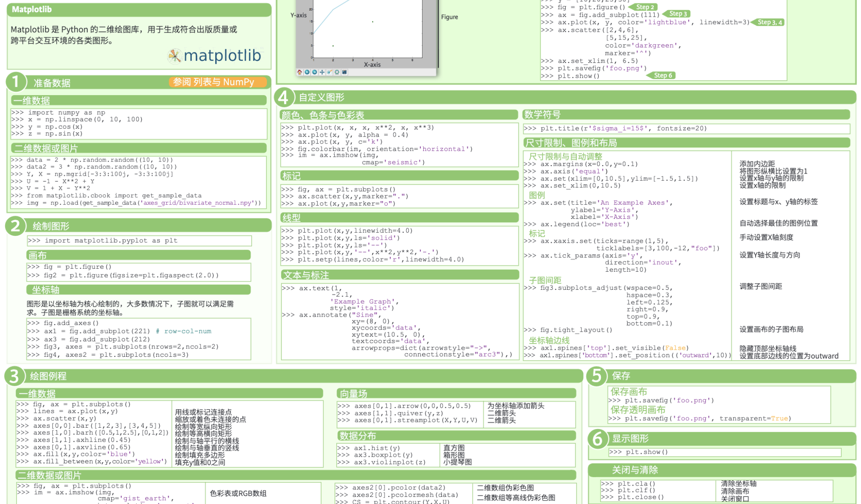Click the number 5 circle beside 保存

click(597, 376)
